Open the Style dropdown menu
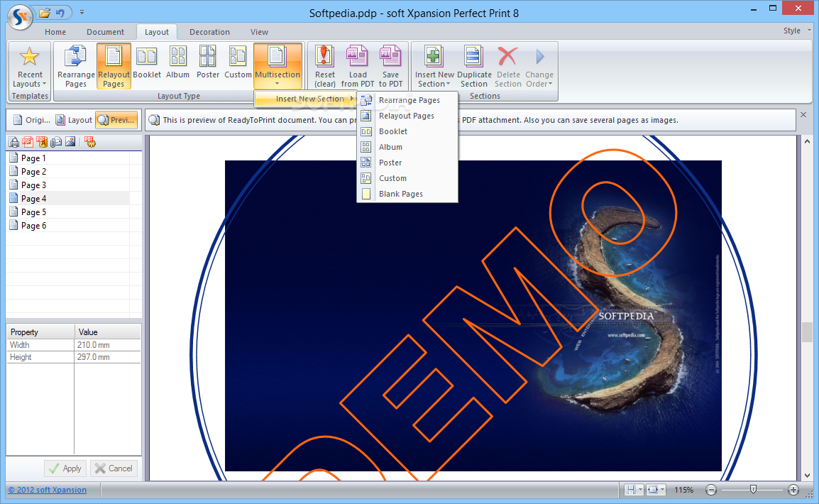The width and height of the screenshot is (819, 504). click(x=796, y=31)
